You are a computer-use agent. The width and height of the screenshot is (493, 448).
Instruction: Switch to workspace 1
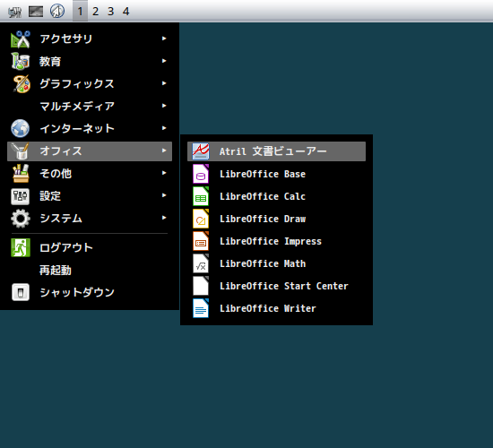click(80, 12)
